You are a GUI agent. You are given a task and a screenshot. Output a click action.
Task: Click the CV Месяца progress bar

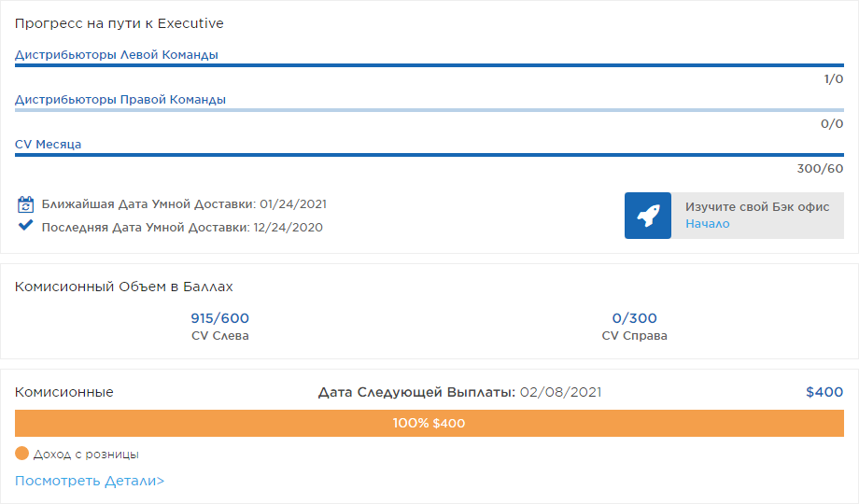[429, 155]
